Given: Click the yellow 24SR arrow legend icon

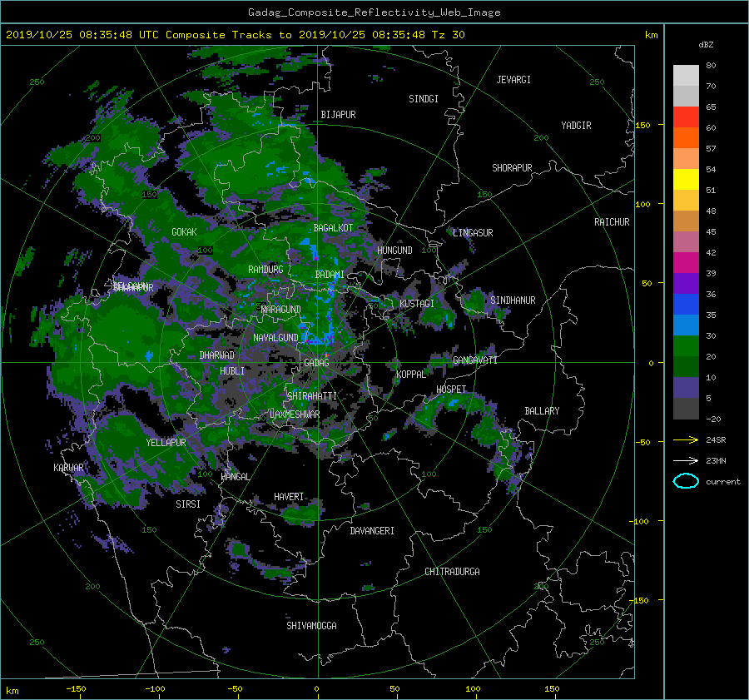Looking at the screenshot, I should (686, 440).
